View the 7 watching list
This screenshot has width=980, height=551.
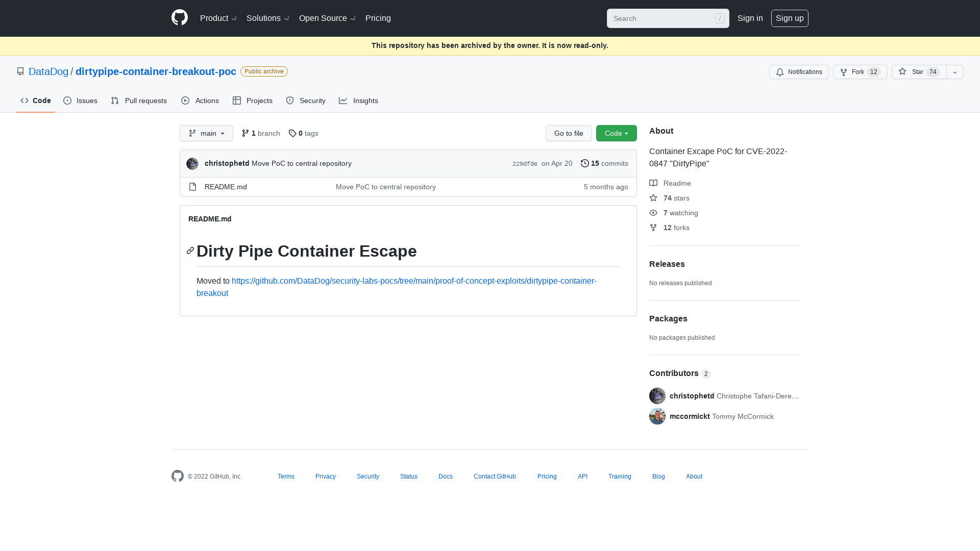pyautogui.click(x=674, y=213)
